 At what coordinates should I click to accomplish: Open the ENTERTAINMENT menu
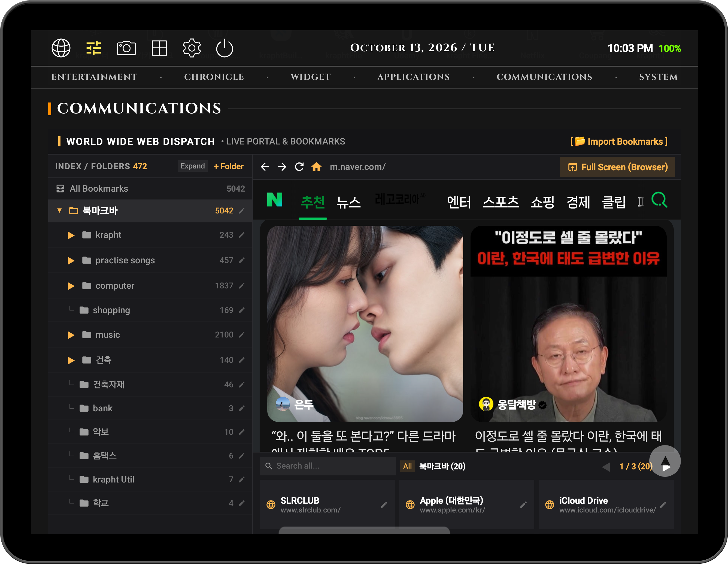pyautogui.click(x=94, y=77)
